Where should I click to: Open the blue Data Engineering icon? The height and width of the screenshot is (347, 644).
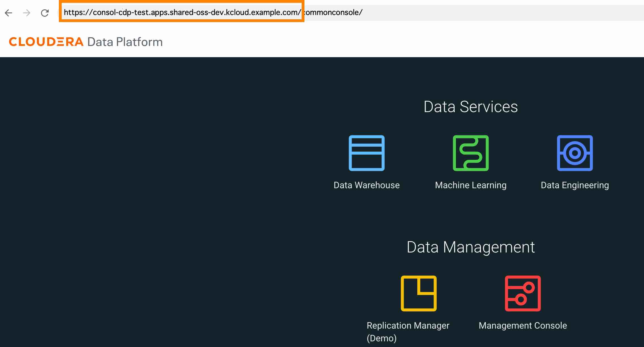click(x=575, y=153)
